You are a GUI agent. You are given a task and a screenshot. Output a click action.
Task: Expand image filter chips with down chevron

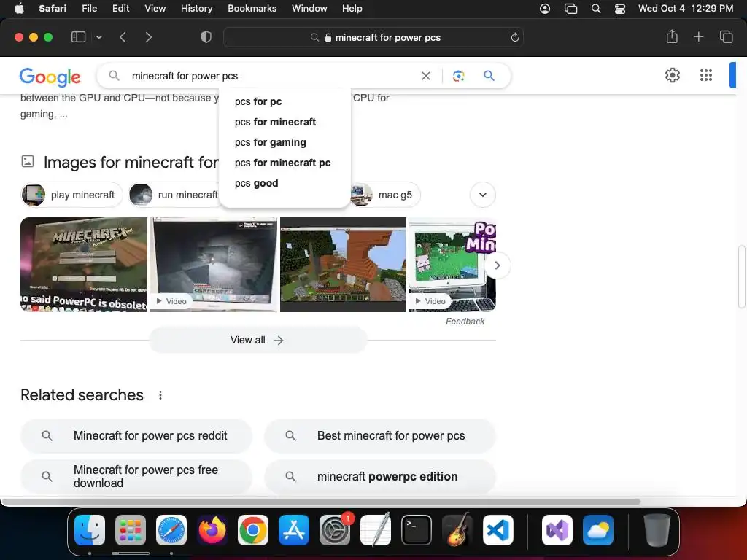(483, 195)
